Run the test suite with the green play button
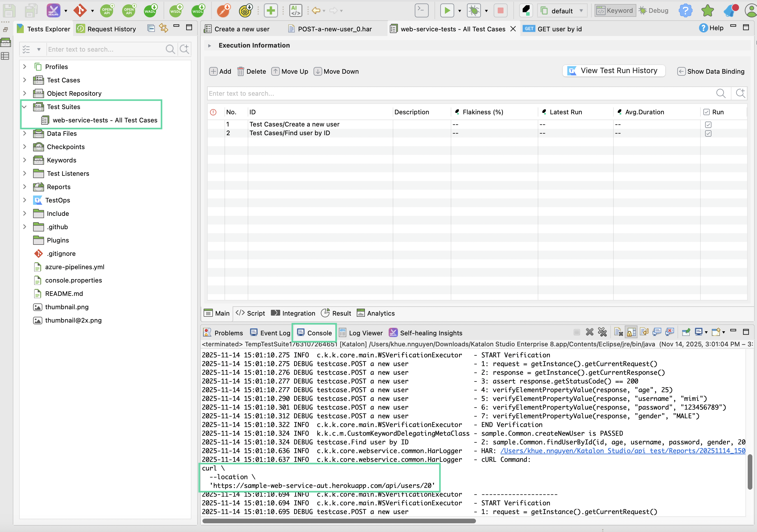Screen dimensions: 757x532 (x=448, y=10)
